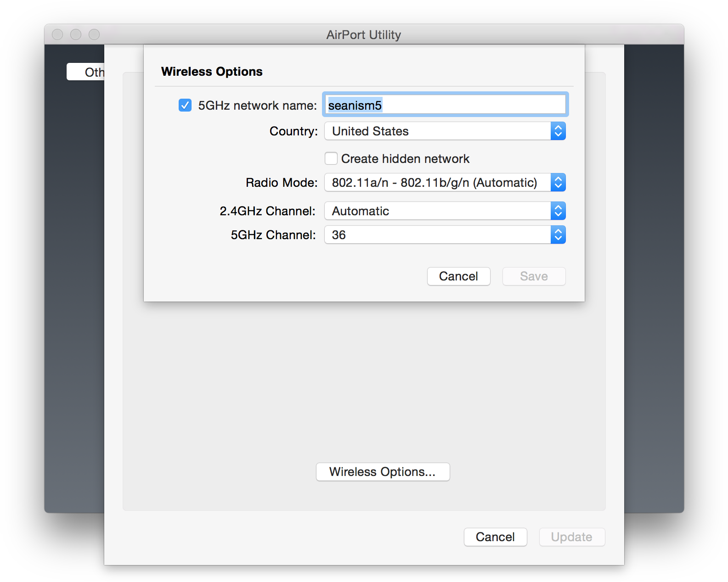Click the 'Country:' label text

click(293, 131)
